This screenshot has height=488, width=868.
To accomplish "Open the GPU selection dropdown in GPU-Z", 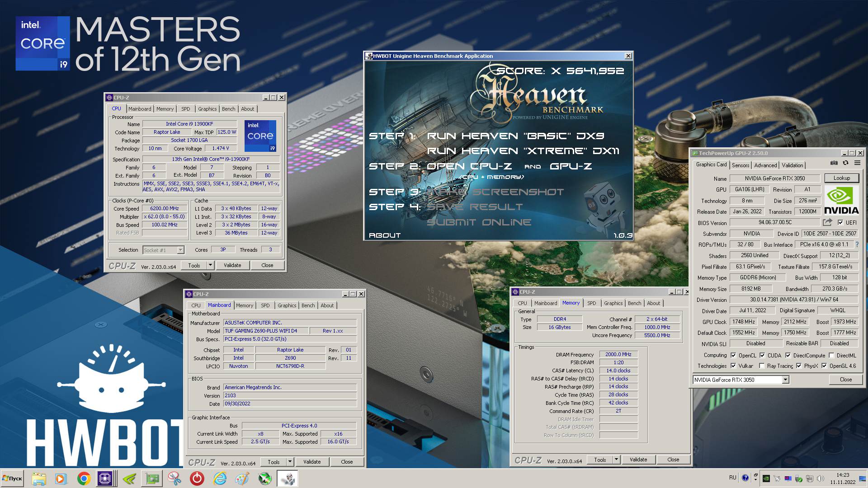I will tap(785, 380).
